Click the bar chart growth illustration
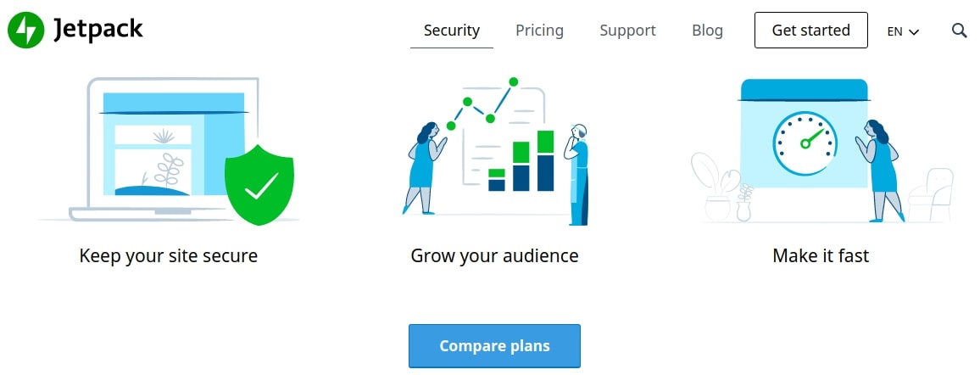This screenshot has height=375, width=980. (x=521, y=161)
